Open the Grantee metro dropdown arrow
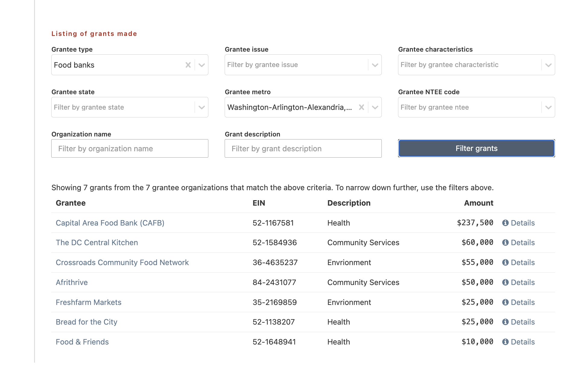Screen dimensions: 588x375 click(x=375, y=107)
